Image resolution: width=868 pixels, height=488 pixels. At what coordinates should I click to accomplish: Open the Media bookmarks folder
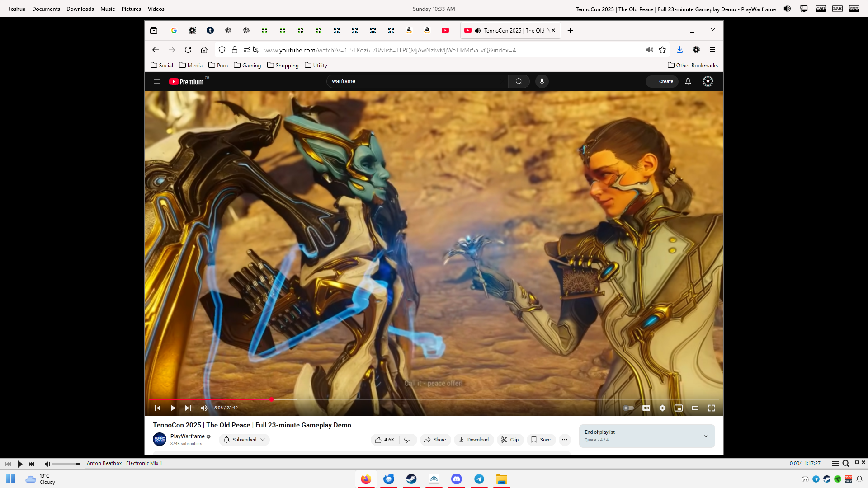(x=191, y=65)
